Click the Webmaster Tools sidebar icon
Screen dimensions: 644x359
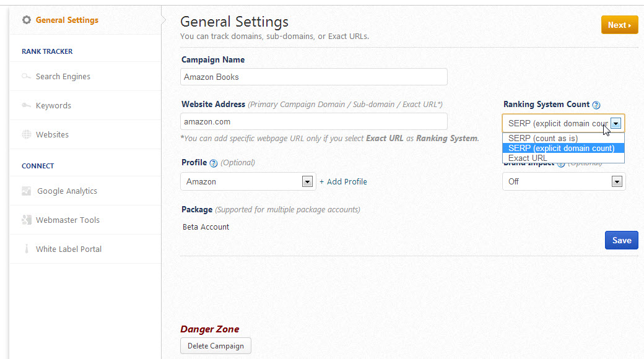[27, 220]
